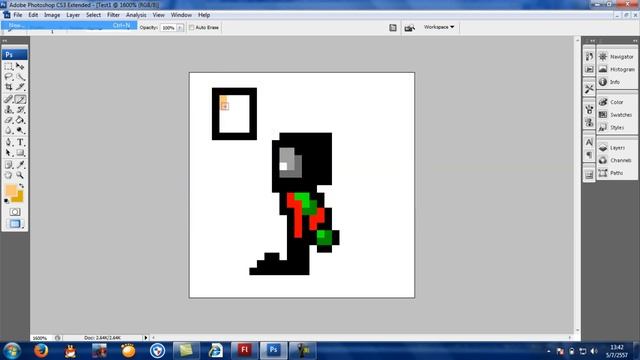Select the Zoom tool
Viewport: 640px width, 360px height.
click(20, 175)
